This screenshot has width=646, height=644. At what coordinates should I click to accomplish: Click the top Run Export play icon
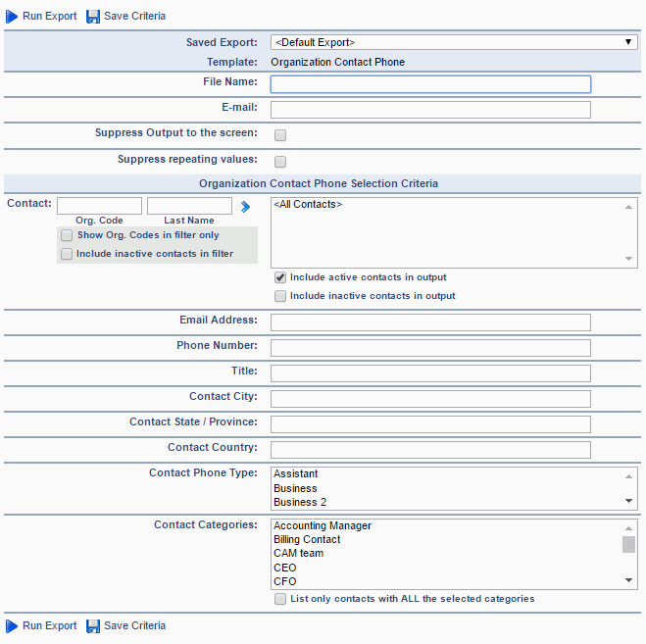pyautogui.click(x=12, y=17)
